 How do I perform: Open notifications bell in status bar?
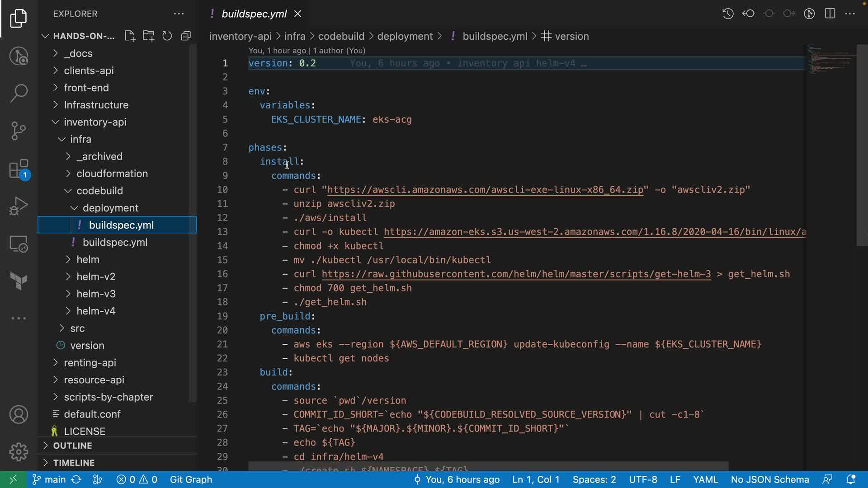tap(850, 479)
